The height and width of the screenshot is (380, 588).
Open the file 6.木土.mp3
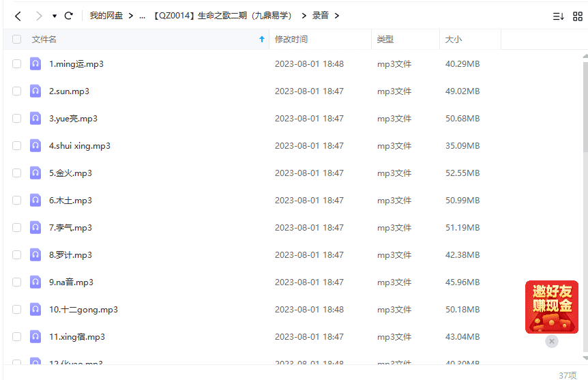pos(70,201)
